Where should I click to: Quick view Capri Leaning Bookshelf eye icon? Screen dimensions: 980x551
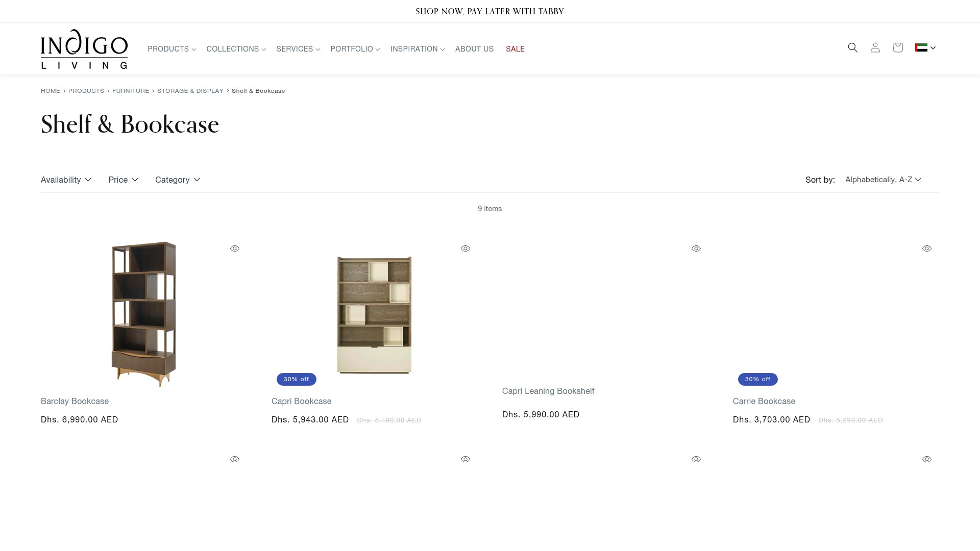click(x=696, y=248)
